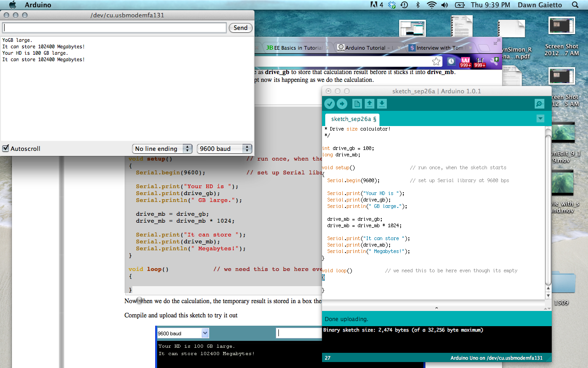Click the Bluetooth menu bar icon
588x368 pixels.
click(x=418, y=5)
